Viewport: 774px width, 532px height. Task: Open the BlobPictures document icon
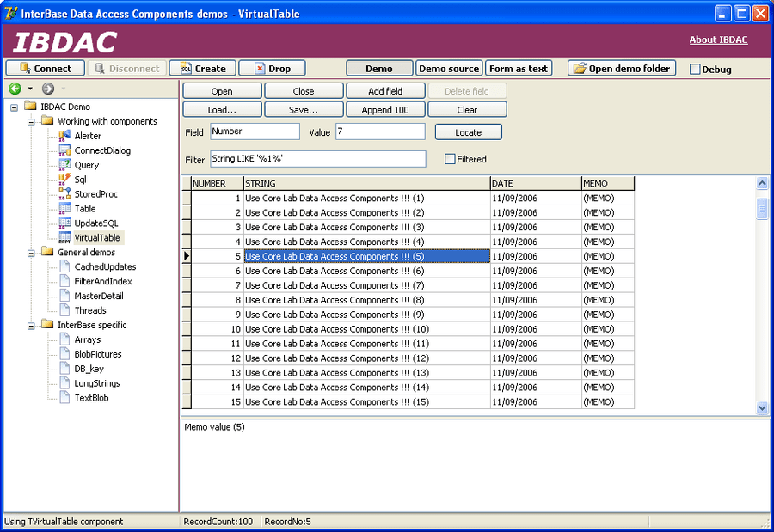coord(64,354)
